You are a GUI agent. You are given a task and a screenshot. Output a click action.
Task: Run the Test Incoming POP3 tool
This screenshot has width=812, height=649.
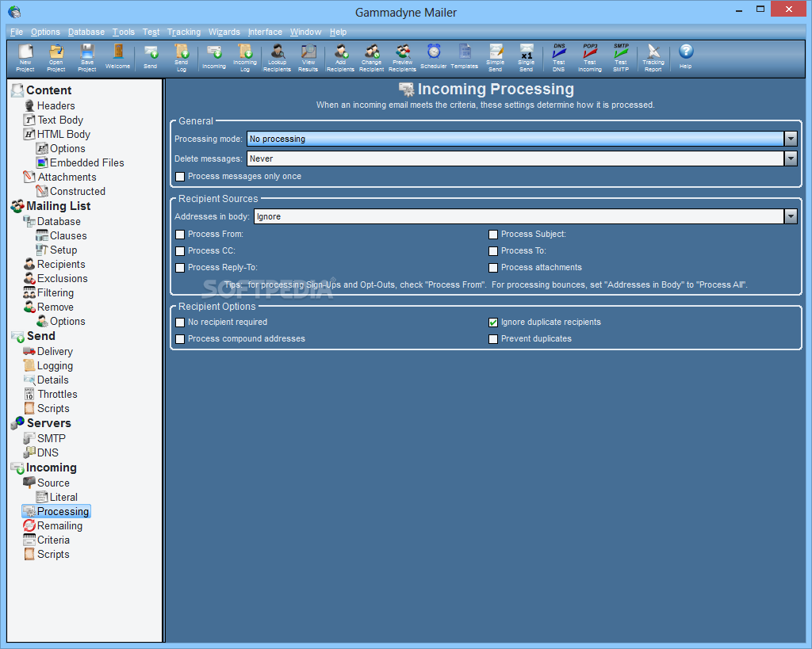pos(590,57)
